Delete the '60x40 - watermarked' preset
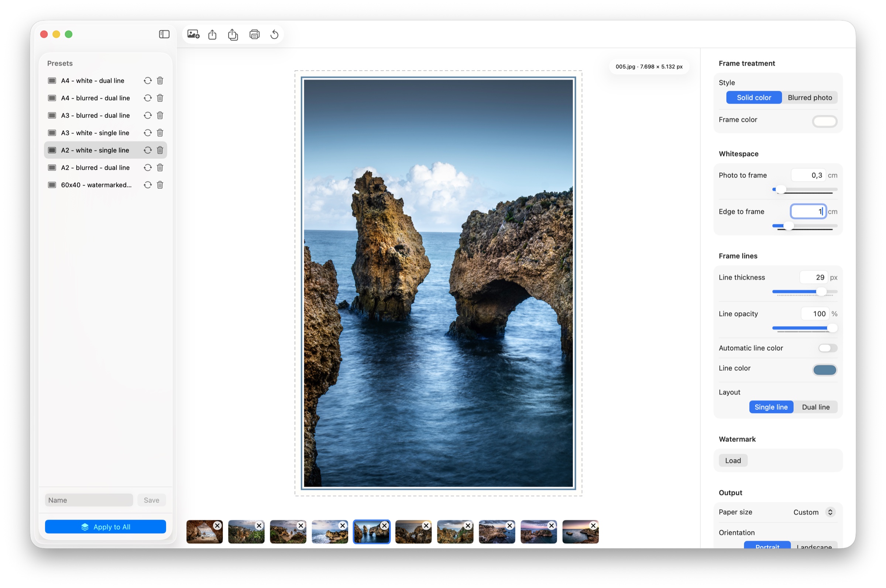 [x=160, y=185]
